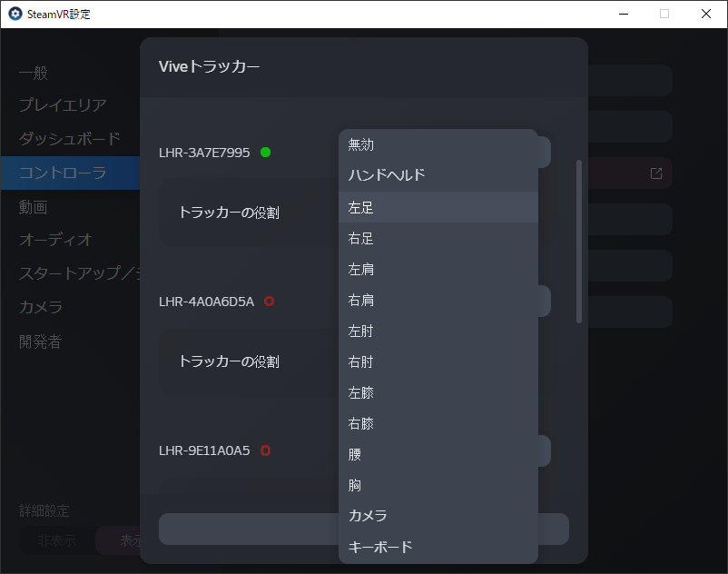Click LHR-9E11A0A5 tracker name
728x574 pixels.
pos(204,450)
